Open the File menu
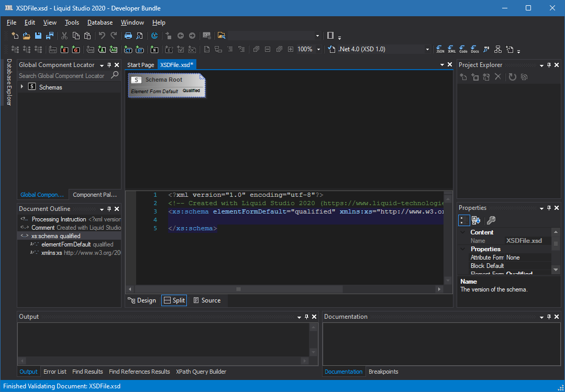 (12, 23)
